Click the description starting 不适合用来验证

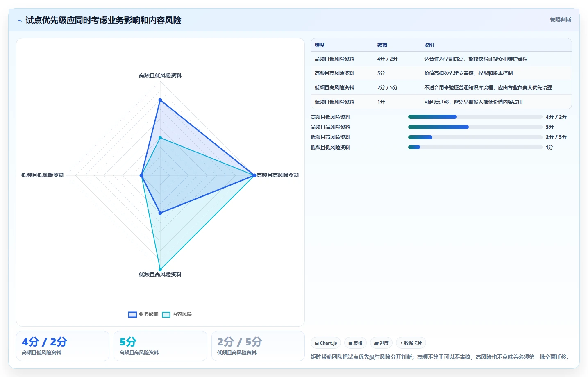click(488, 88)
